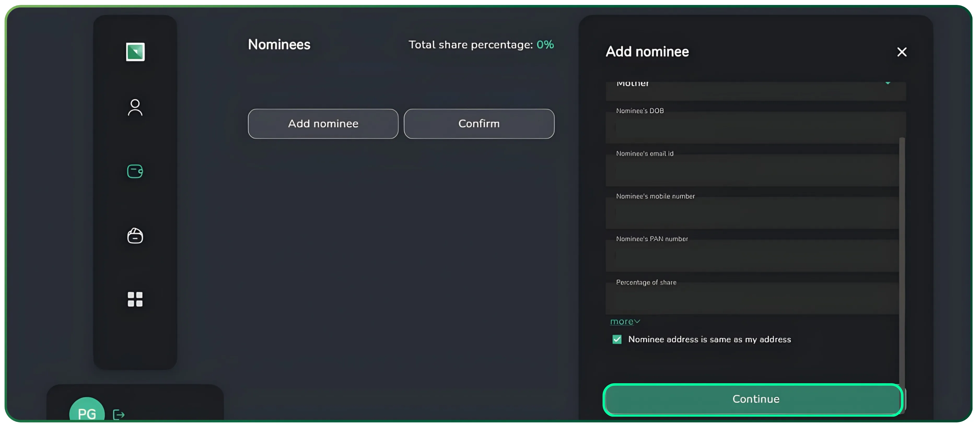Click the logout arrow icon beside PG
This screenshot has height=425, width=980.
119,414
